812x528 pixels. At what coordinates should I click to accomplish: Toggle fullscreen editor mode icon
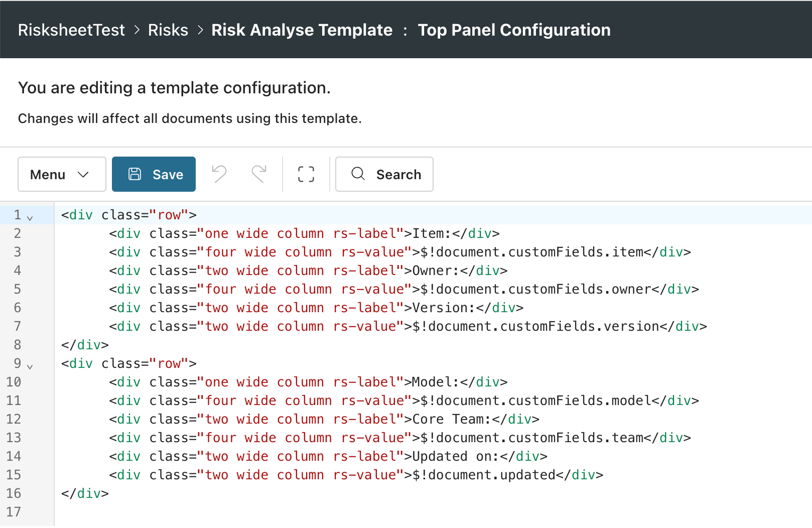tap(306, 174)
